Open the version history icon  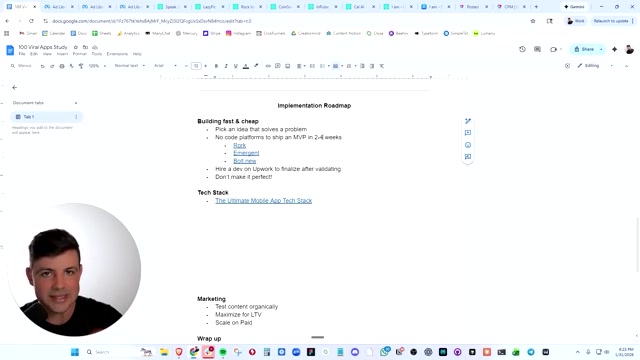(522, 49)
